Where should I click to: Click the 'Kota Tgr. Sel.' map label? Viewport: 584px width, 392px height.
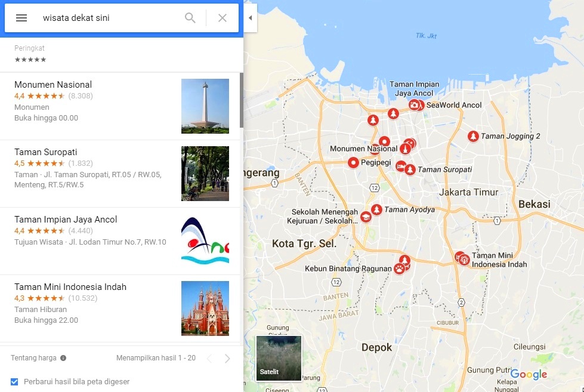[x=304, y=243]
